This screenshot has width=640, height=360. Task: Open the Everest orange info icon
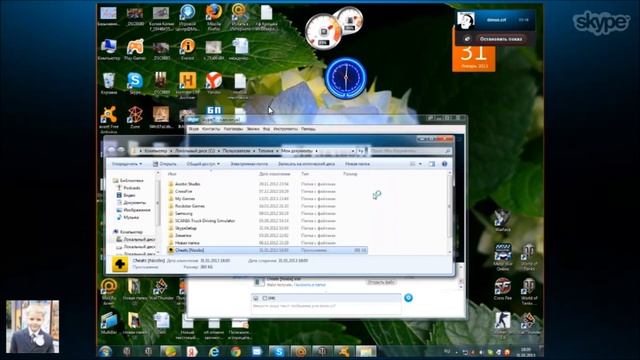click(x=187, y=47)
